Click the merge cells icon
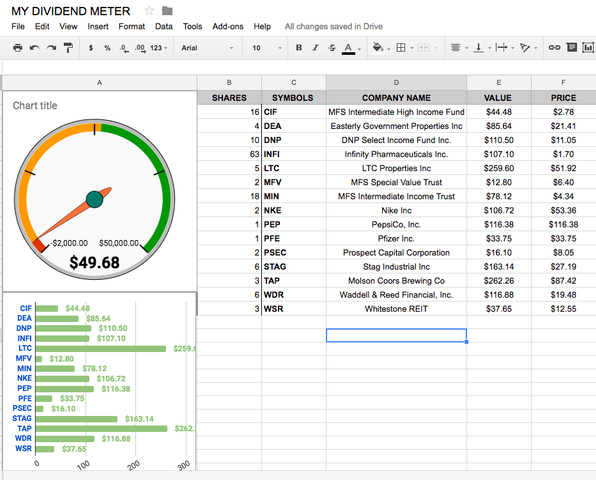The width and height of the screenshot is (596, 480). (x=423, y=48)
